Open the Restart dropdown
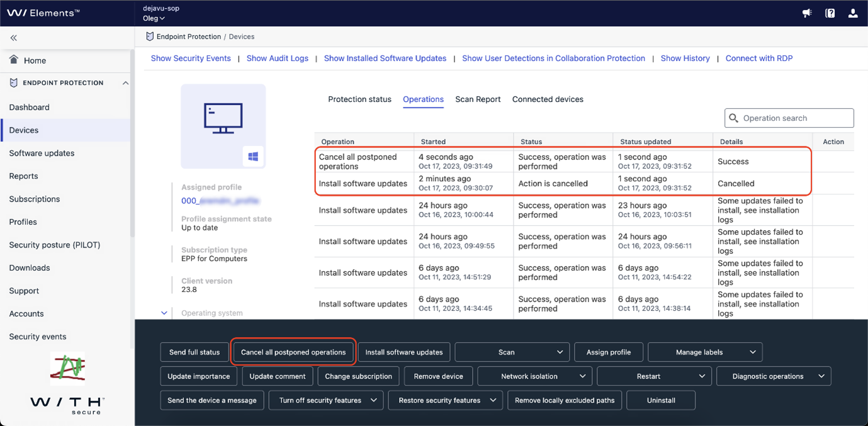This screenshot has width=868, height=426. point(654,376)
